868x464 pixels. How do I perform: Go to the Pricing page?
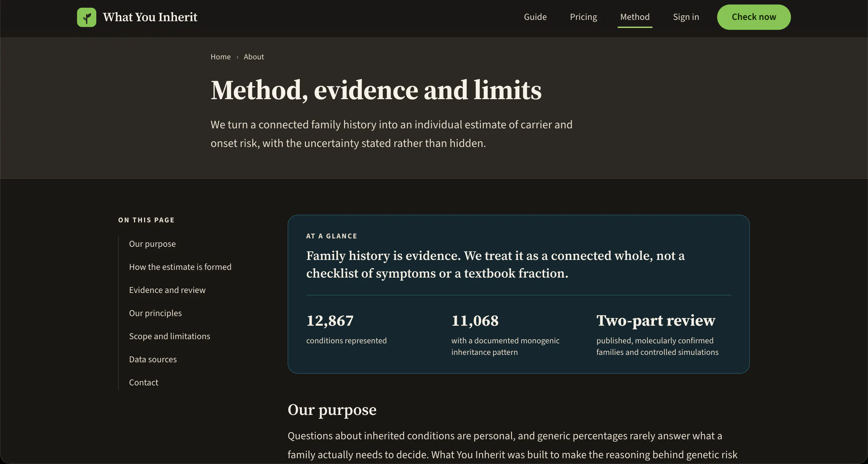click(583, 17)
